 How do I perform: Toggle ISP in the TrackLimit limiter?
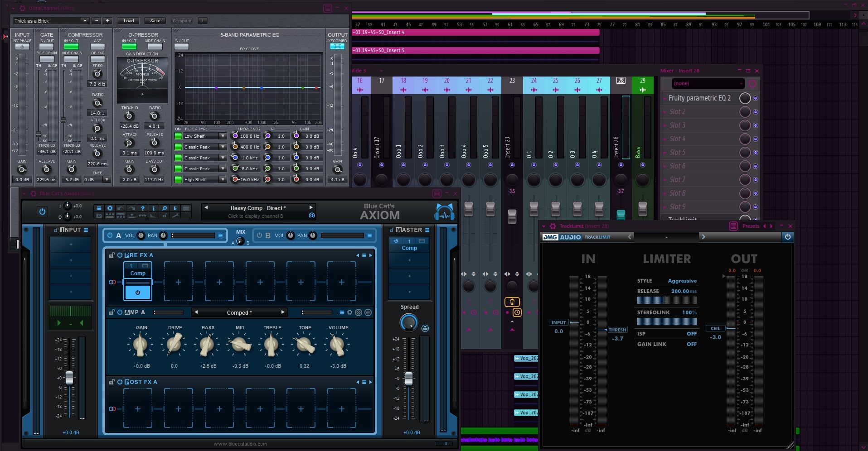coord(691,334)
